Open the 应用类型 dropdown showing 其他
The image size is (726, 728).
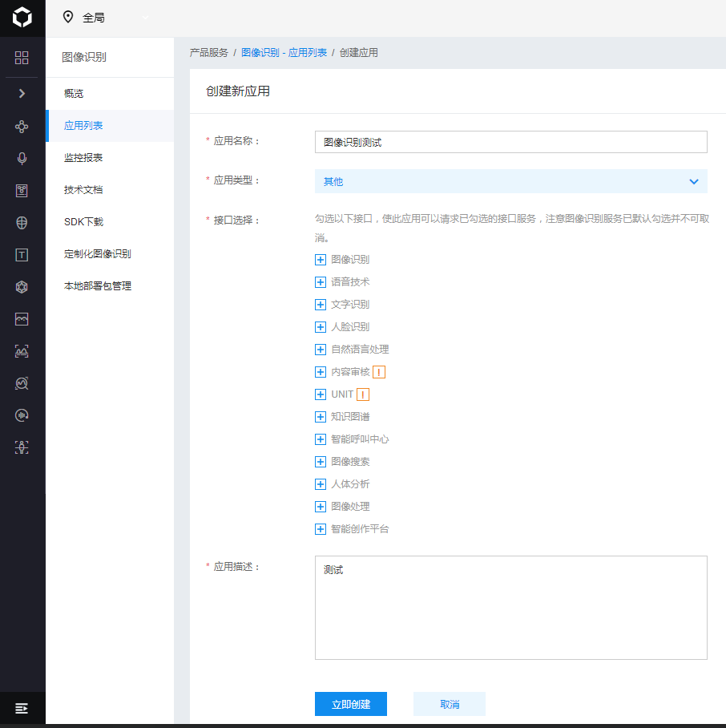click(x=510, y=181)
